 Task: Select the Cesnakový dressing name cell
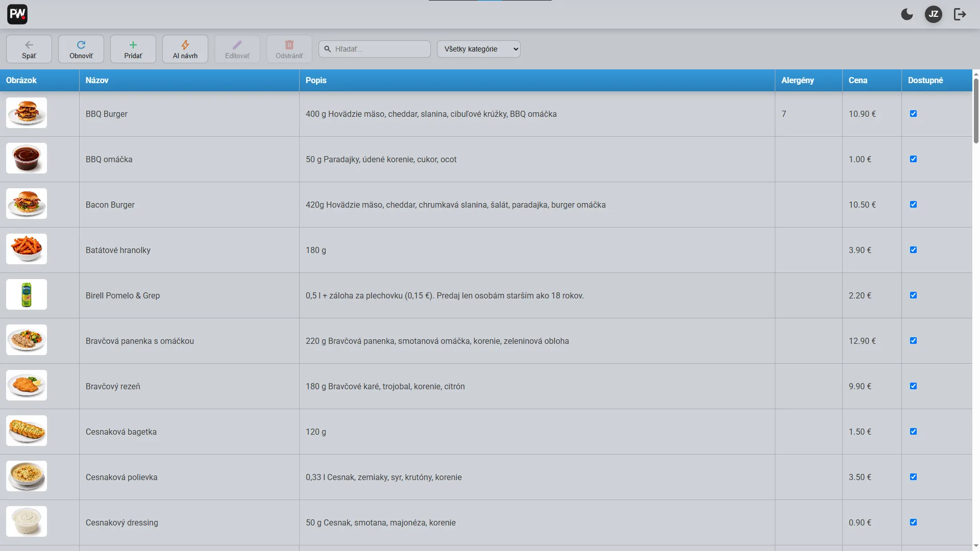[x=189, y=522]
